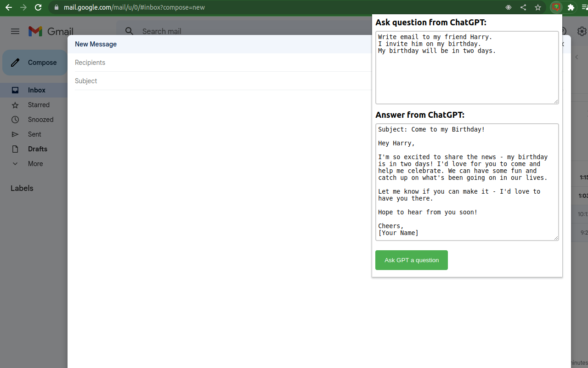Click the share icon in address bar
588x368 pixels.
coord(523,7)
